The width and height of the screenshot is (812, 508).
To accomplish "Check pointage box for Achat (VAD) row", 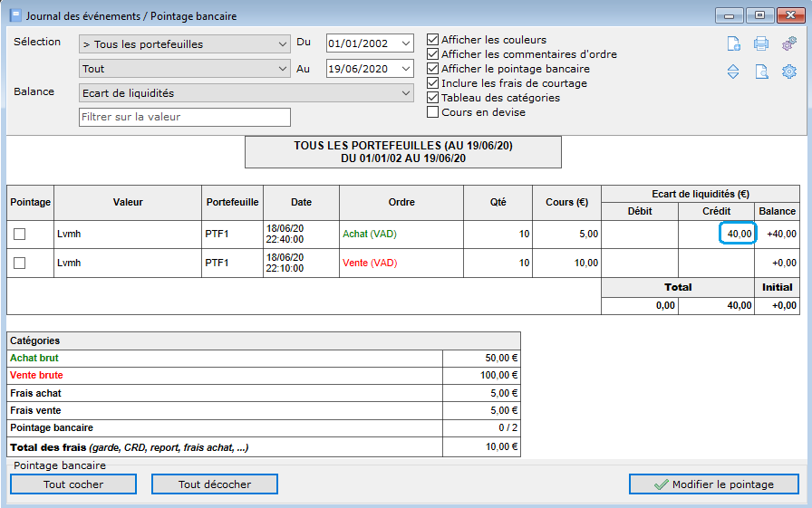I will 20,235.
